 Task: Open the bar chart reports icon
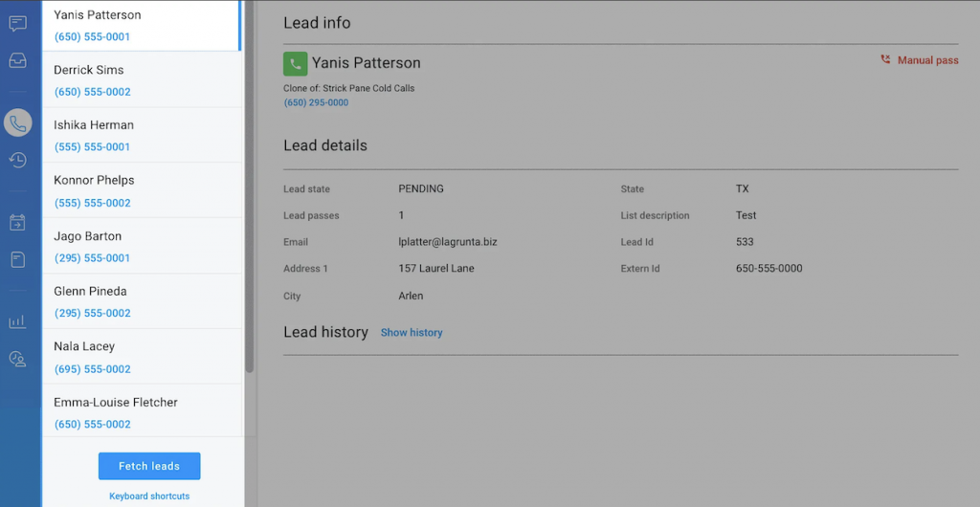[x=17, y=322]
